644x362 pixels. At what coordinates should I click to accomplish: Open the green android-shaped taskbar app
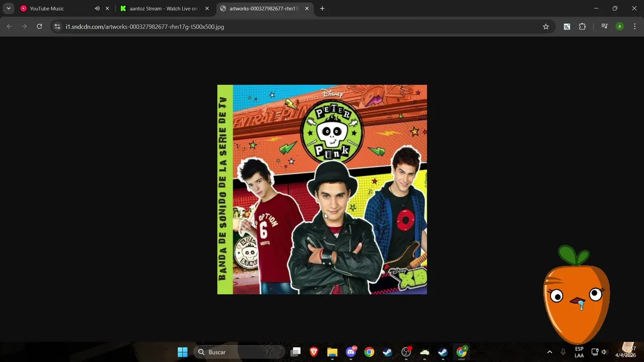(x=425, y=352)
